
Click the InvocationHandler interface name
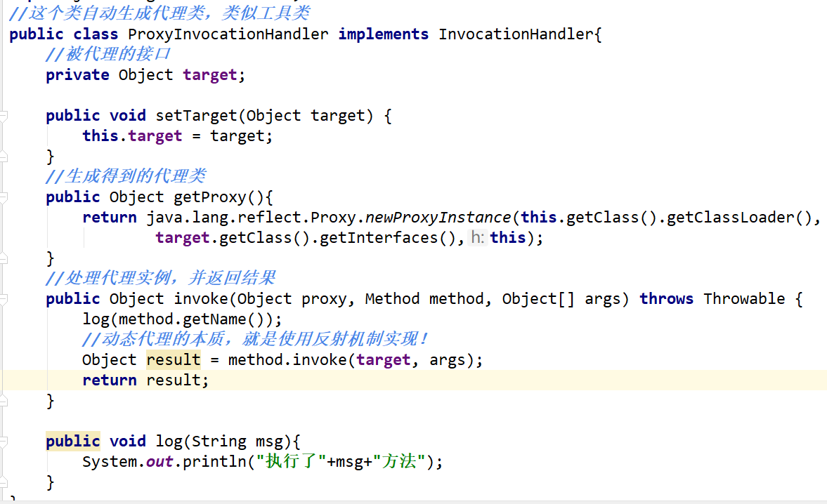(x=516, y=34)
